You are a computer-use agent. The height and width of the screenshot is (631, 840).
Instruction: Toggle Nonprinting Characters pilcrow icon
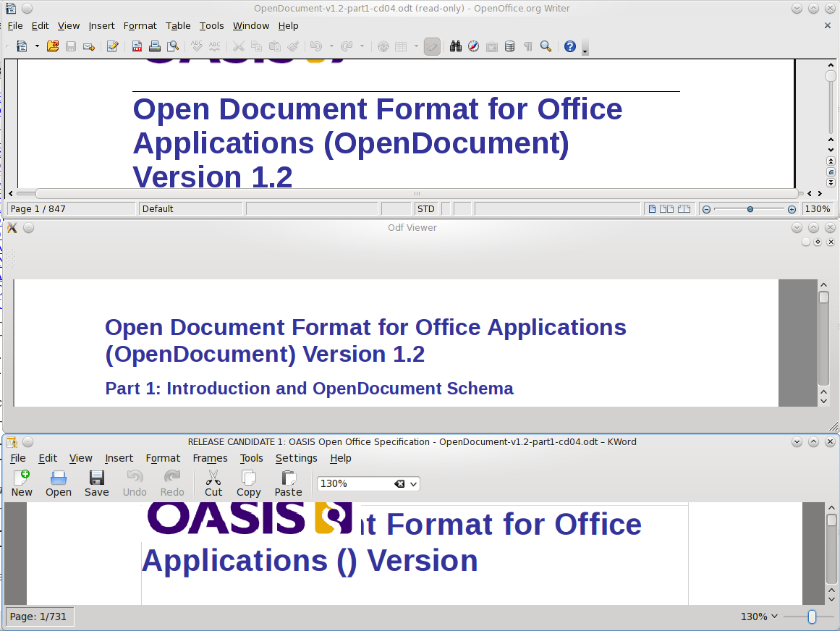527,46
